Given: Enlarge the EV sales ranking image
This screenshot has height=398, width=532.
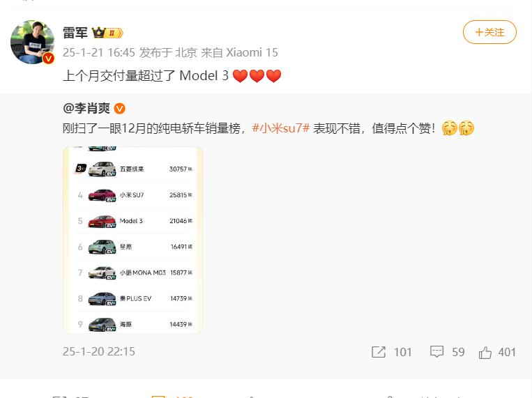Looking at the screenshot, I should click(x=132, y=240).
